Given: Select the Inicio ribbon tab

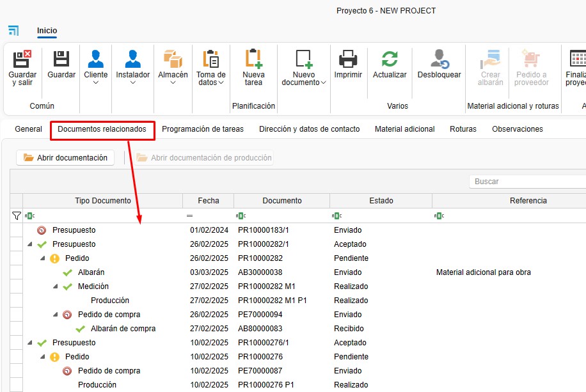Looking at the screenshot, I should pos(47,31).
